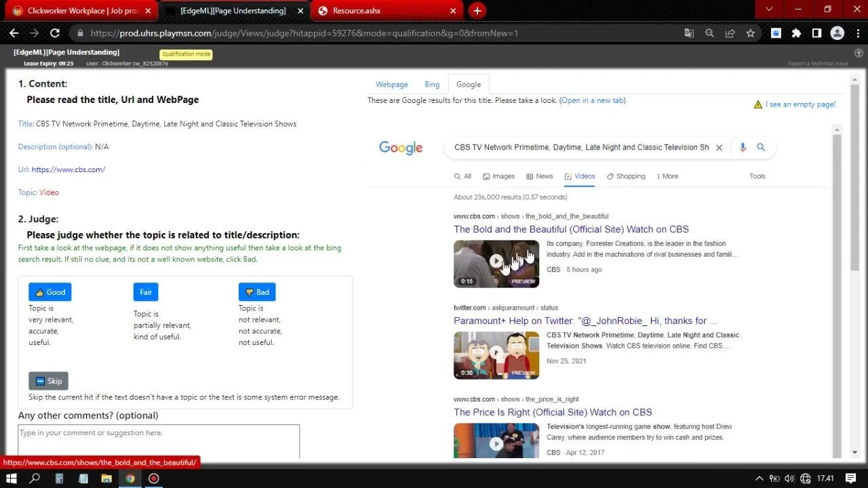Select the Bing results tab
Image resolution: width=868 pixels, height=488 pixels.
[432, 85]
